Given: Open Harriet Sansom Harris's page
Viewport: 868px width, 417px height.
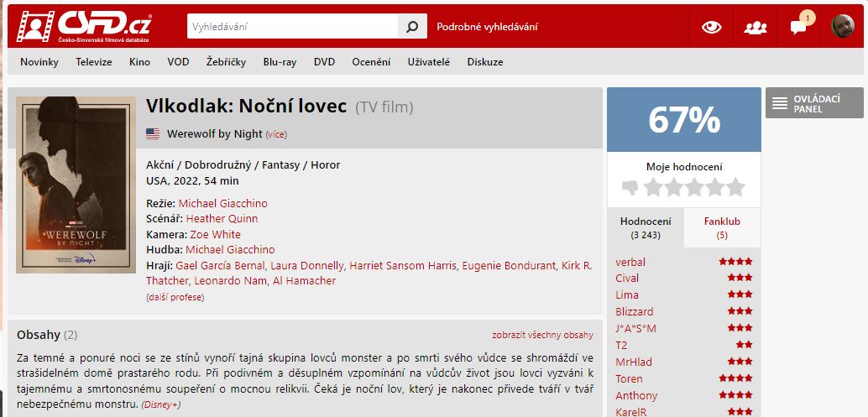Looking at the screenshot, I should 404,265.
